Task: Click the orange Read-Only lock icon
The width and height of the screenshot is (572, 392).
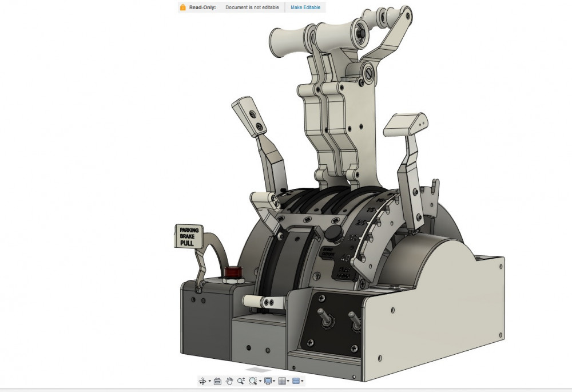Action: click(183, 7)
